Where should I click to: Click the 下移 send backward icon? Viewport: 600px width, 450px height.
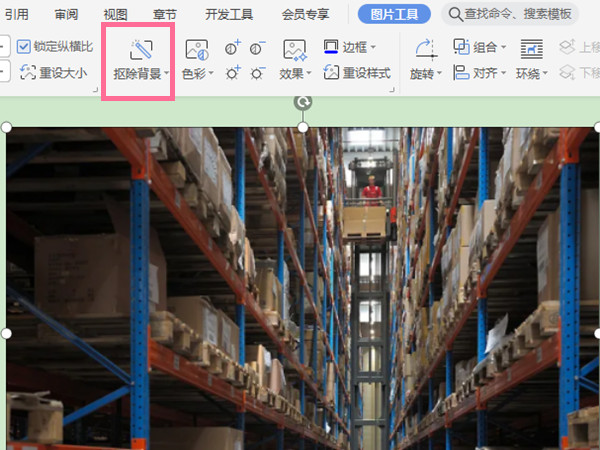[x=567, y=72]
